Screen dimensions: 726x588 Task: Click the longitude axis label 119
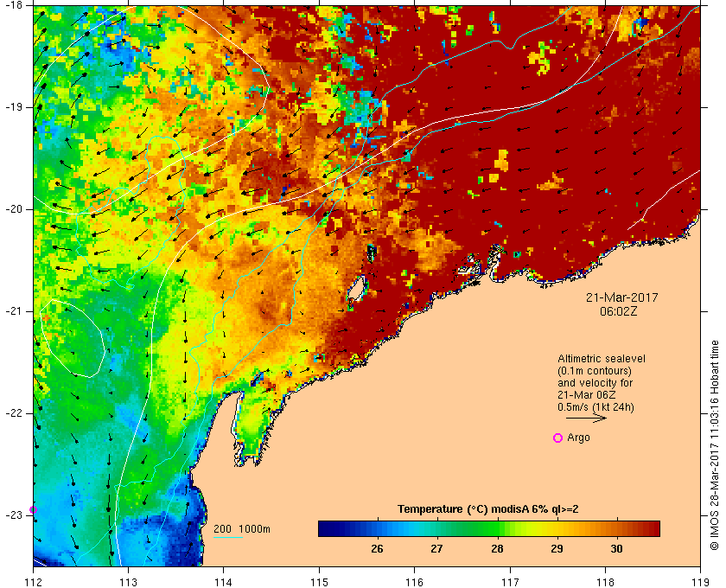[700, 582]
